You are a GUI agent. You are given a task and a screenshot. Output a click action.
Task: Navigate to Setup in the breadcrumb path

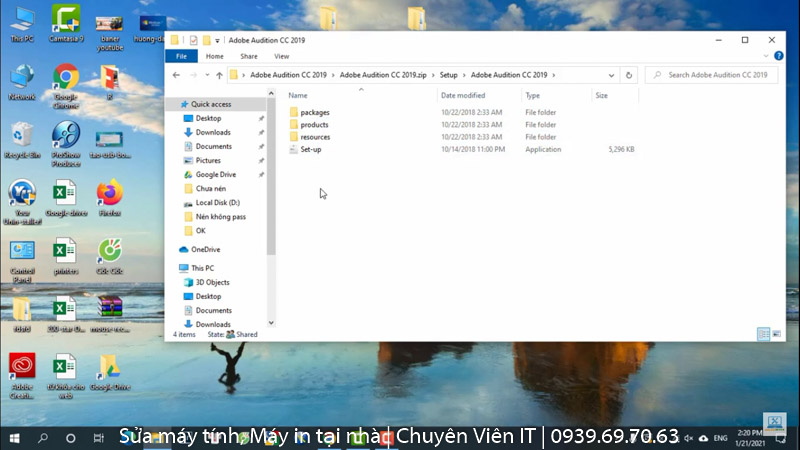click(449, 75)
